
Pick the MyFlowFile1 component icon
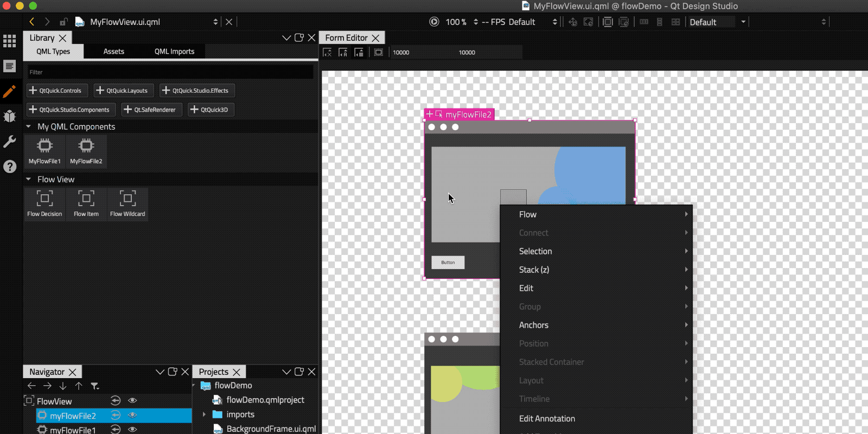pos(44,146)
